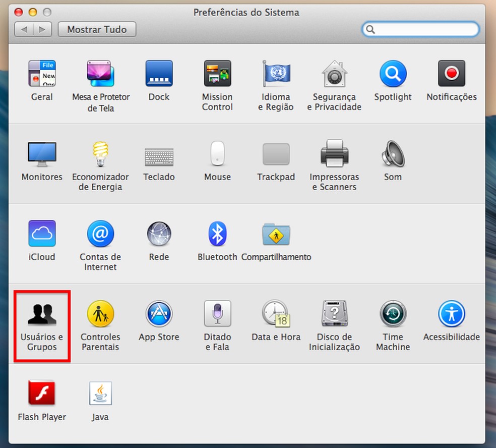Open Contas de Internet pane

[x=101, y=234]
